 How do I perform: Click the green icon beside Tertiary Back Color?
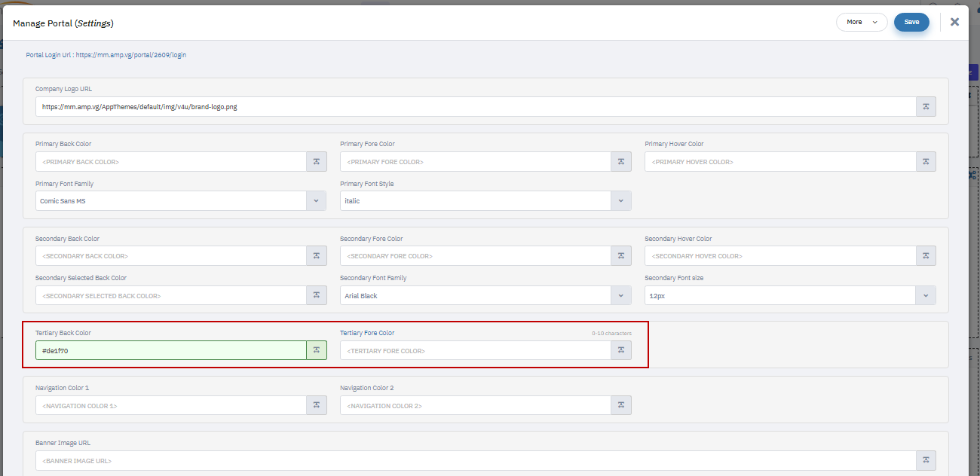click(x=317, y=350)
